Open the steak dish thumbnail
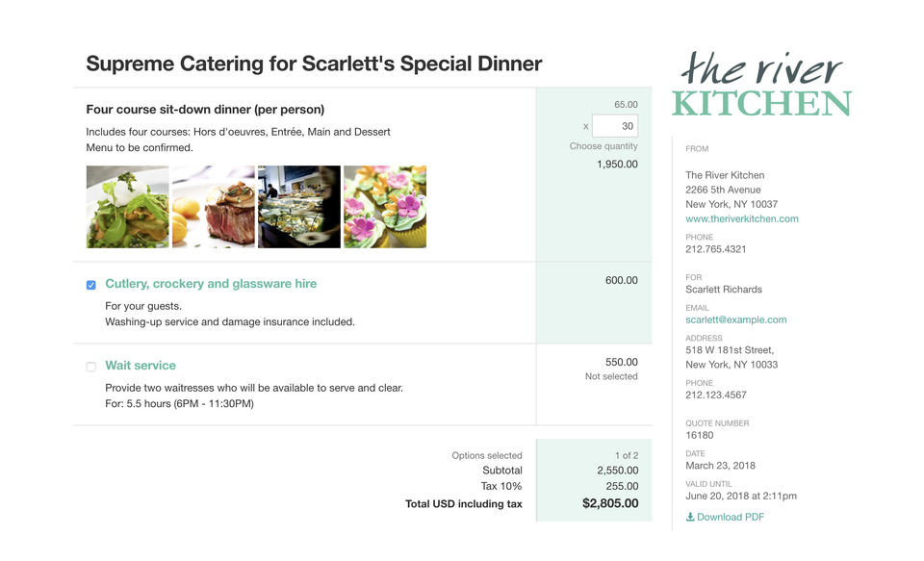The image size is (924, 561). [x=213, y=207]
